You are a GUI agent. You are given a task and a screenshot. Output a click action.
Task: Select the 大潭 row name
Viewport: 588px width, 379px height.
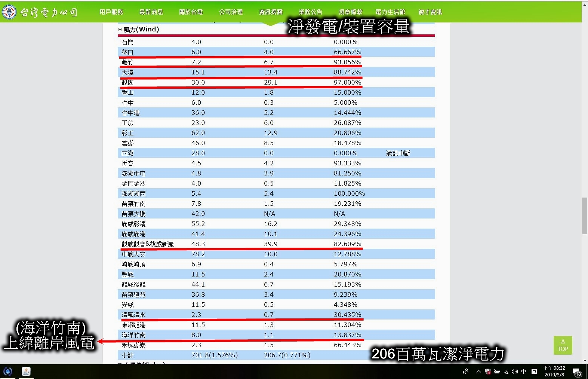(x=127, y=72)
